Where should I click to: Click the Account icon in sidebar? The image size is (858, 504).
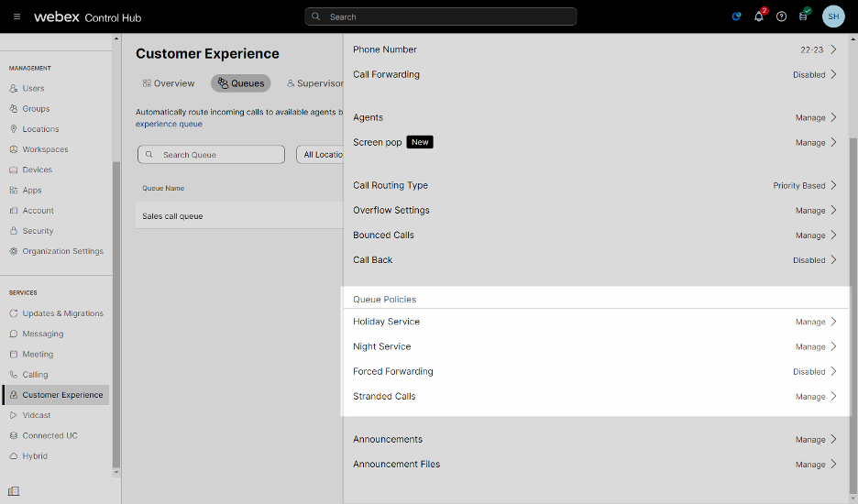click(x=14, y=210)
